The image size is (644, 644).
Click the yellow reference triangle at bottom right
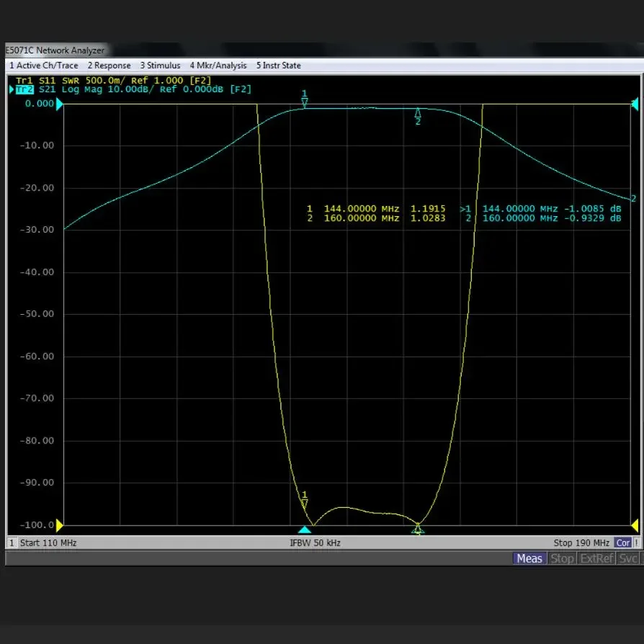[635, 525]
